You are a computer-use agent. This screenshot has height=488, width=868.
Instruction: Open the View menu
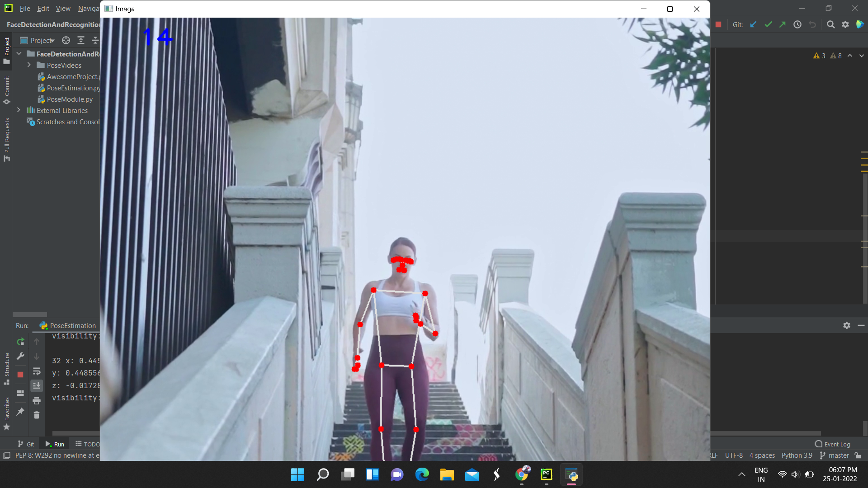[x=63, y=9]
